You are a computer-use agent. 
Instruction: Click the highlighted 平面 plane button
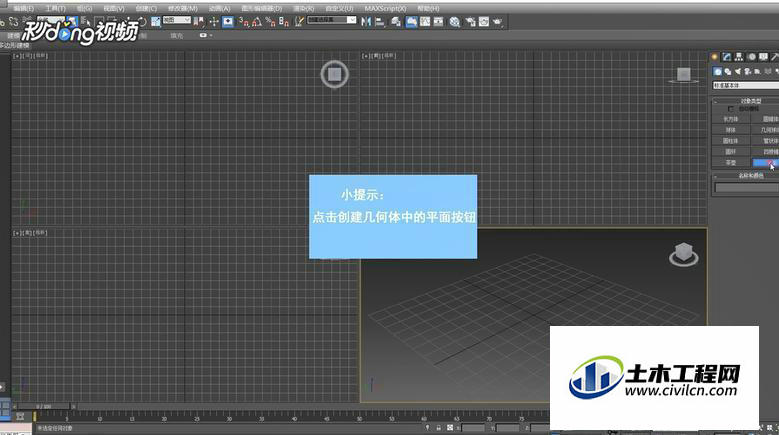(x=765, y=163)
